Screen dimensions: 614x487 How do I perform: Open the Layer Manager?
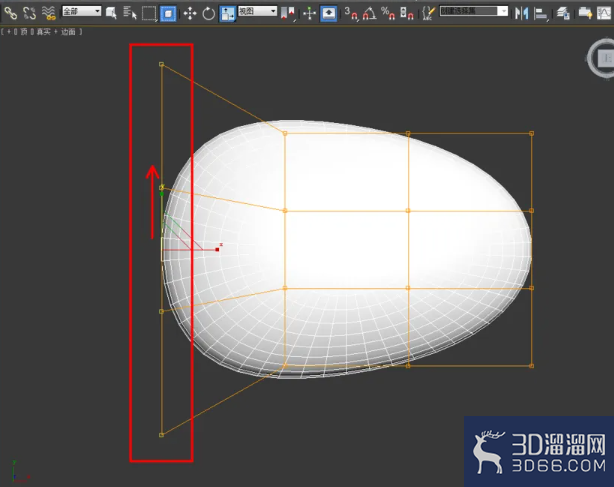click(x=563, y=14)
